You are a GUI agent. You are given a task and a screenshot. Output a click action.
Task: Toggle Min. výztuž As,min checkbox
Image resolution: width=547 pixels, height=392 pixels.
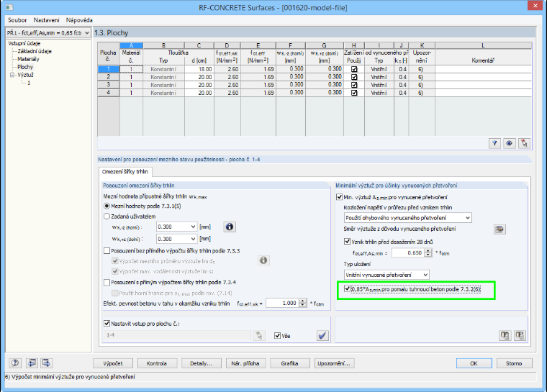click(x=339, y=197)
